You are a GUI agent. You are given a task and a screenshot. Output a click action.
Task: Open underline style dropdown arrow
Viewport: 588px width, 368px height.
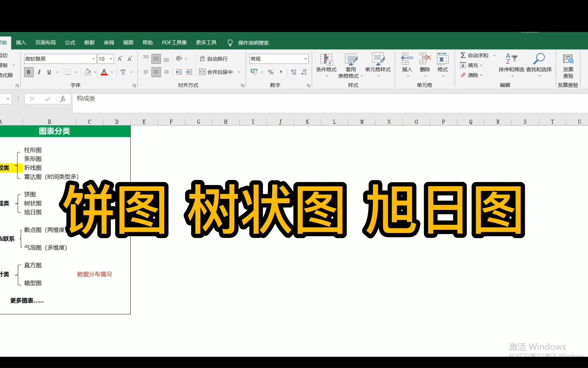pyautogui.click(x=57, y=72)
